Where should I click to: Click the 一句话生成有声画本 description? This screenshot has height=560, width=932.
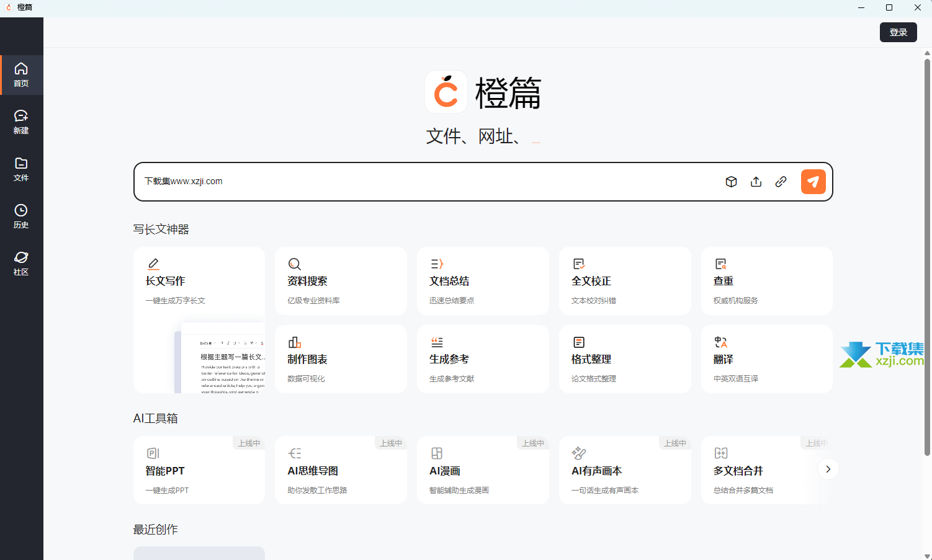(x=605, y=491)
